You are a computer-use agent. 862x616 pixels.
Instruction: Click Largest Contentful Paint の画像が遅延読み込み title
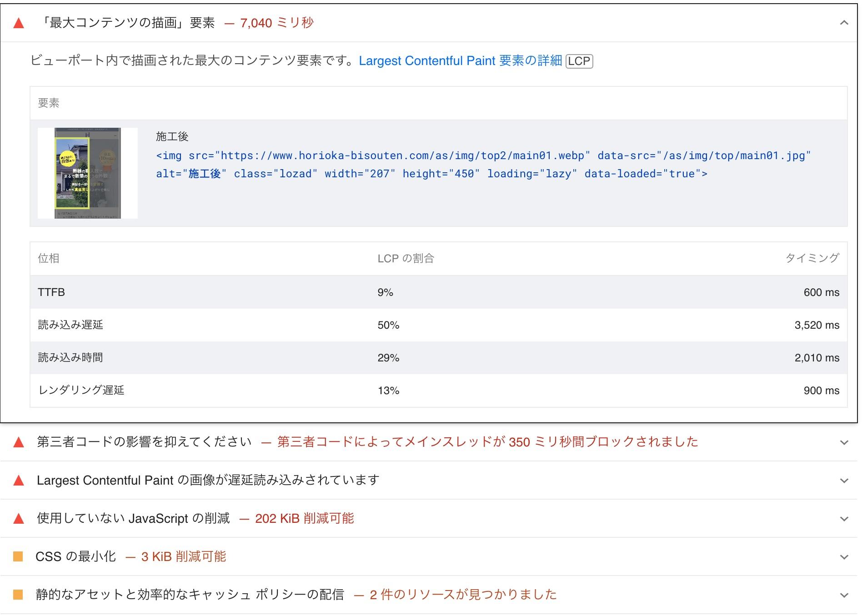[x=208, y=480]
